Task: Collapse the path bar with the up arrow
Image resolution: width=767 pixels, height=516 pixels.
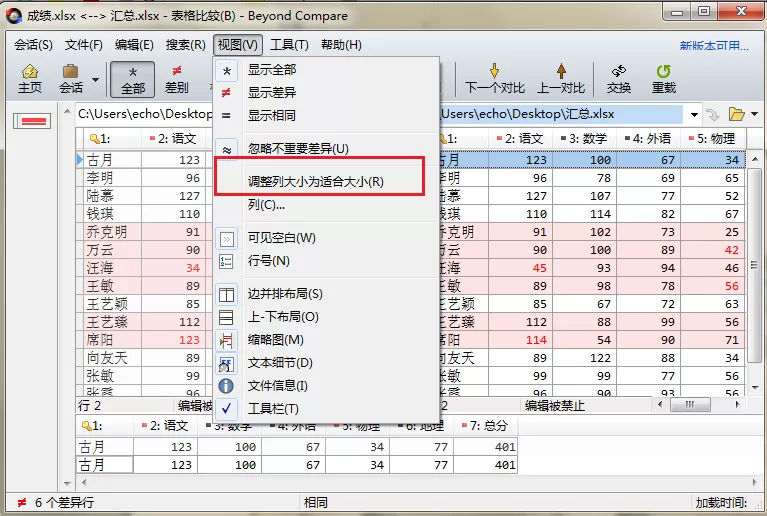Action: tap(67, 112)
